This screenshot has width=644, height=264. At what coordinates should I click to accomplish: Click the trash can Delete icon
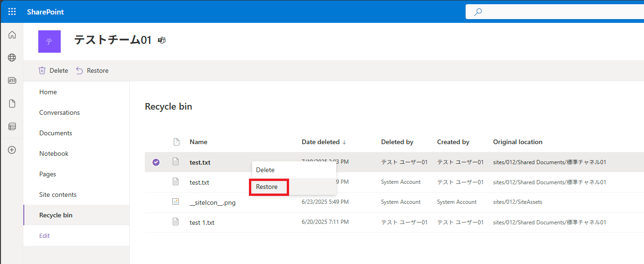(42, 70)
